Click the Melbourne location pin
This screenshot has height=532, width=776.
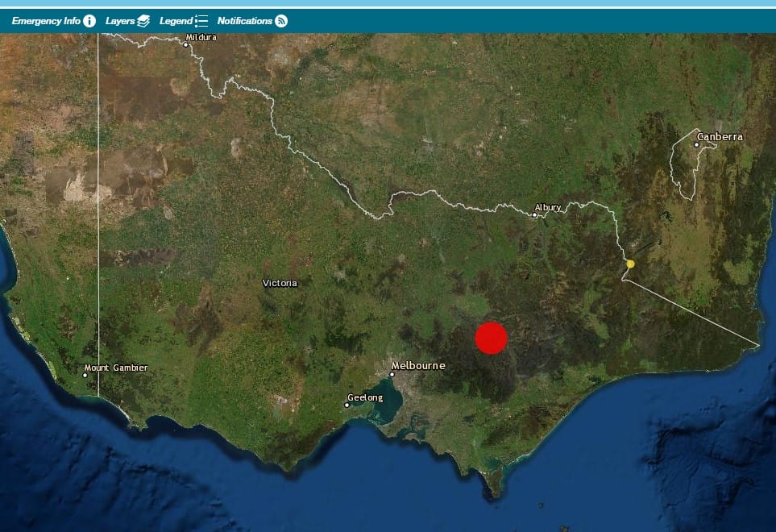391,373
